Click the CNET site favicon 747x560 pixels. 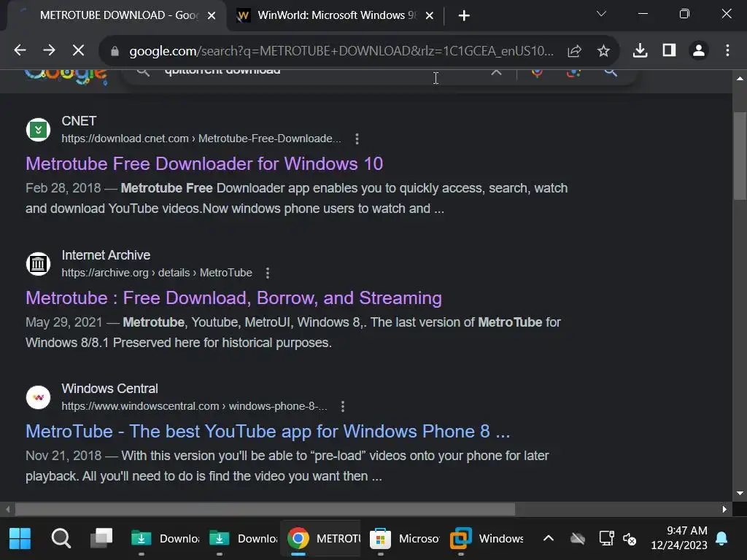tap(38, 130)
